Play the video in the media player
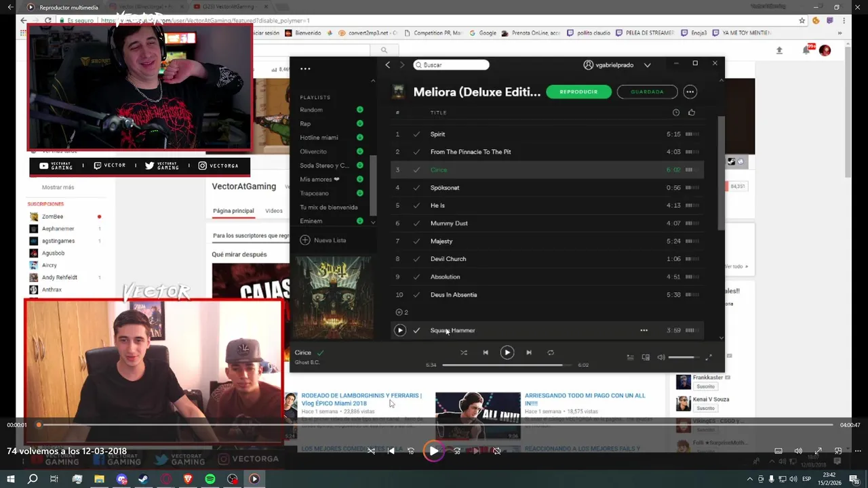868x488 pixels. pos(433,451)
